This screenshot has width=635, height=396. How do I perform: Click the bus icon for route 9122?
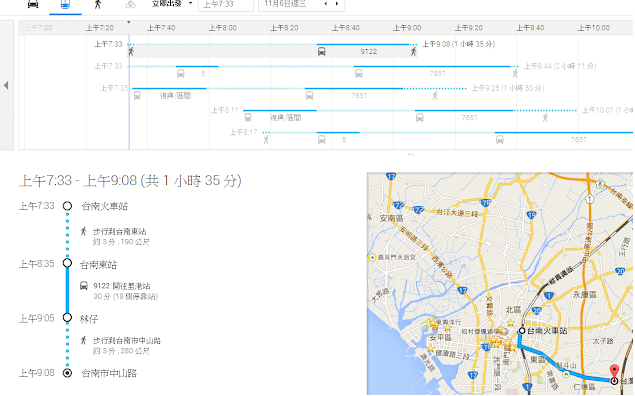coord(322,51)
